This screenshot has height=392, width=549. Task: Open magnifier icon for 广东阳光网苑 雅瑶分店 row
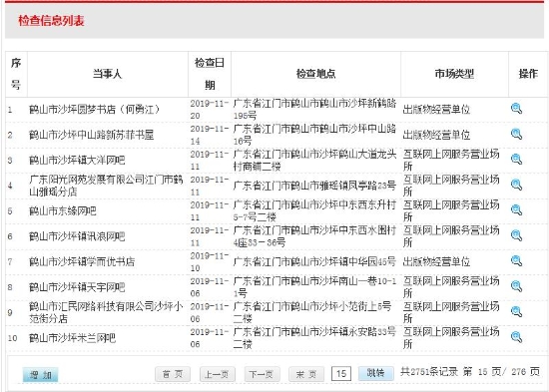516,185
